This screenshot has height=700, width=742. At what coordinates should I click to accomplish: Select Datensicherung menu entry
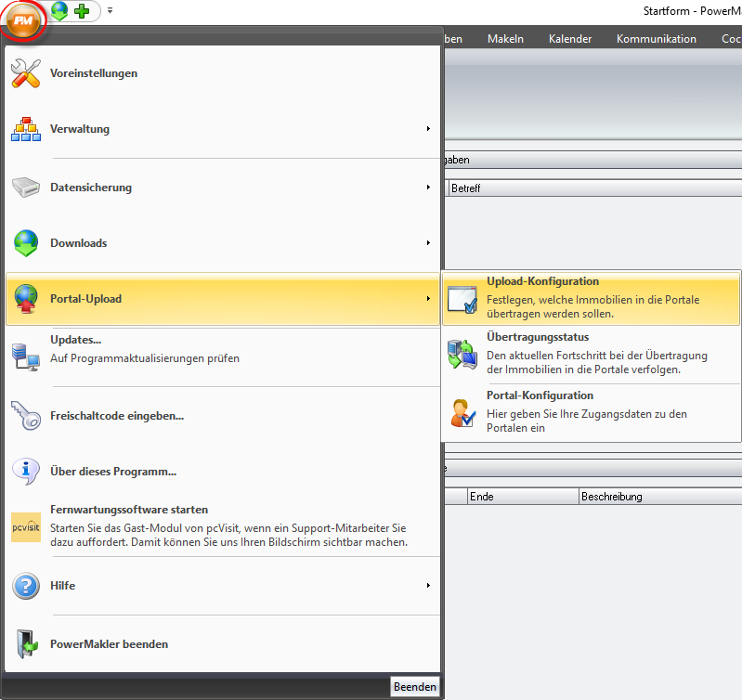tap(222, 188)
